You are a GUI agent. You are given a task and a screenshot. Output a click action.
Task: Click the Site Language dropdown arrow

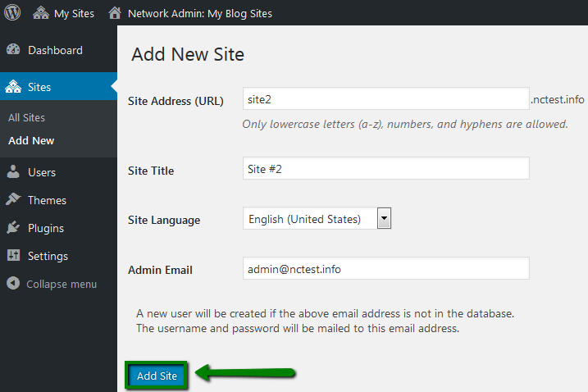click(384, 218)
